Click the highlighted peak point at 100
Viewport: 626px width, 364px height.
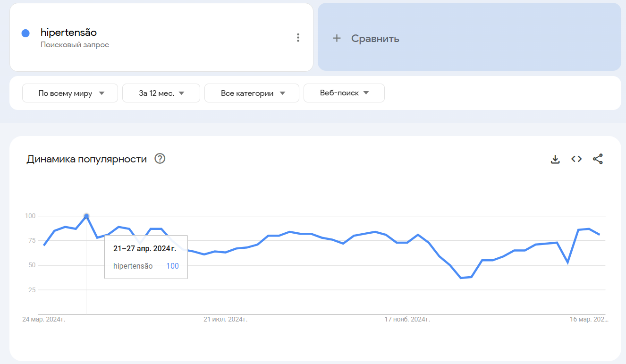pos(86,216)
